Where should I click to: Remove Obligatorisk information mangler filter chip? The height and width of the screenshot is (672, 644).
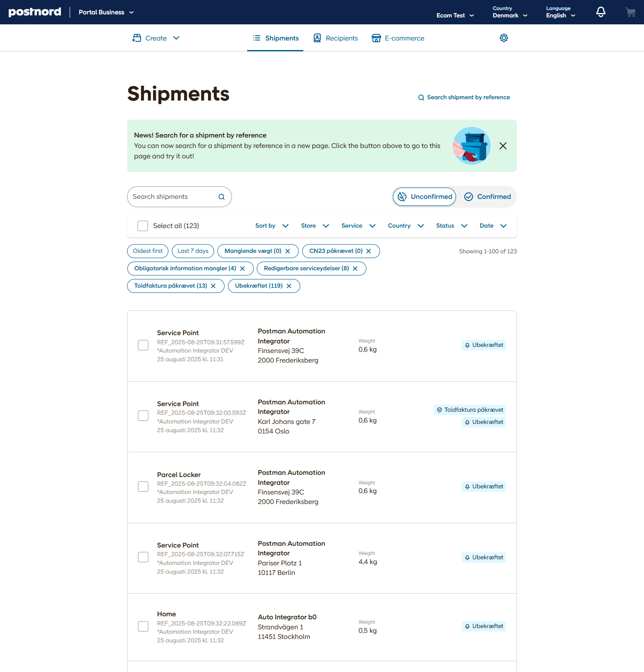(242, 269)
